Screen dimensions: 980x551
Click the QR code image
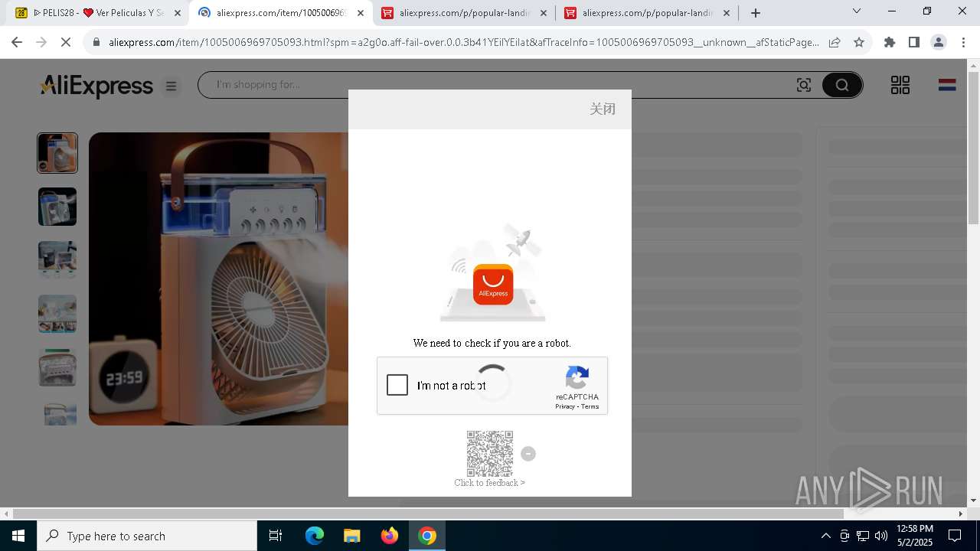[490, 453]
